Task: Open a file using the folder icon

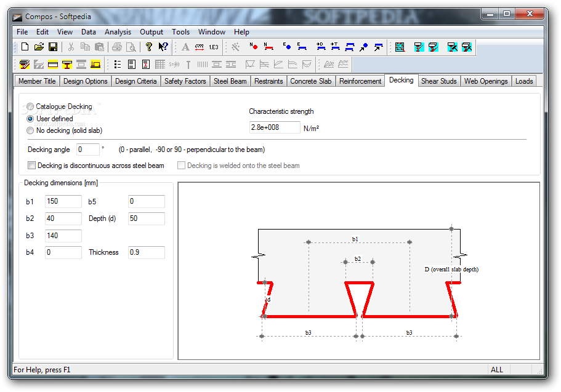Action: point(39,47)
